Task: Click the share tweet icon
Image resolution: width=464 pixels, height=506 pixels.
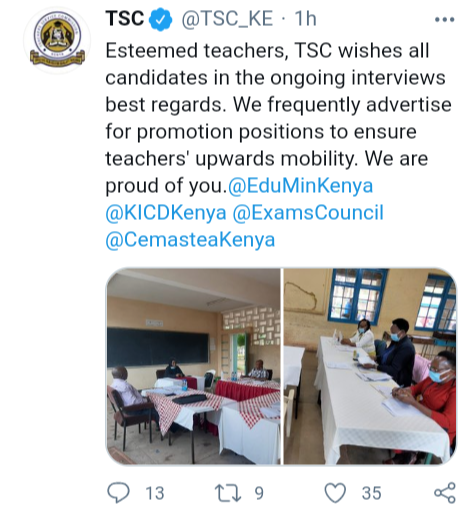Action: [x=445, y=493]
